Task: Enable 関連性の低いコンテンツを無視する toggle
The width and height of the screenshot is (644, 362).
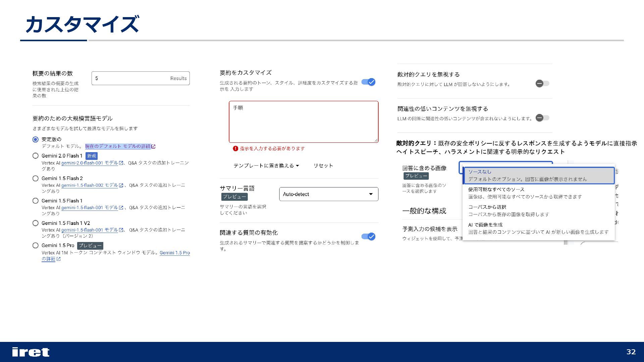Action: tap(542, 118)
